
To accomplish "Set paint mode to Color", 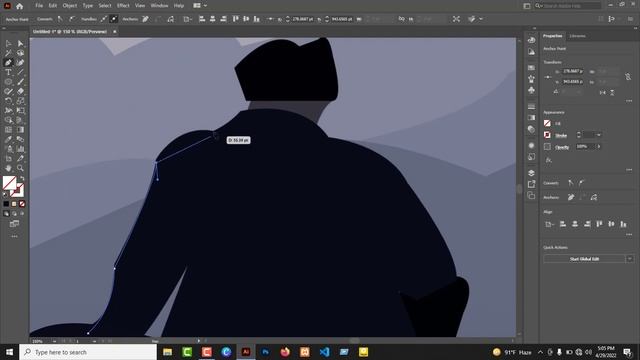I will tap(6, 204).
